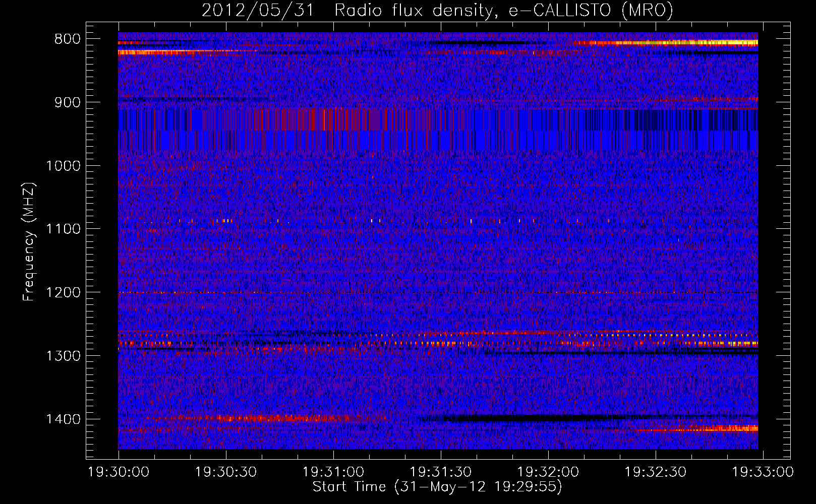
Task: Click the 19:30:00 time tick label
Action: [119, 472]
